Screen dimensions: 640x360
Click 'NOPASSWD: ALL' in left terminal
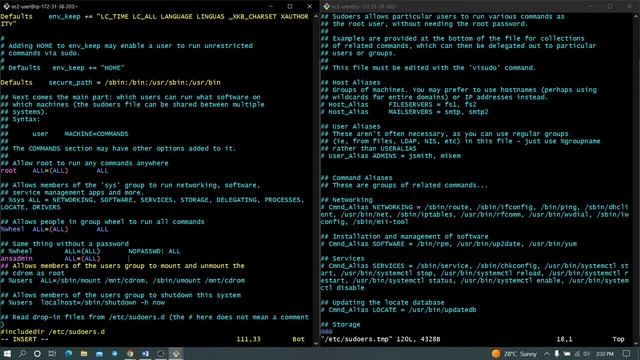(x=154, y=251)
